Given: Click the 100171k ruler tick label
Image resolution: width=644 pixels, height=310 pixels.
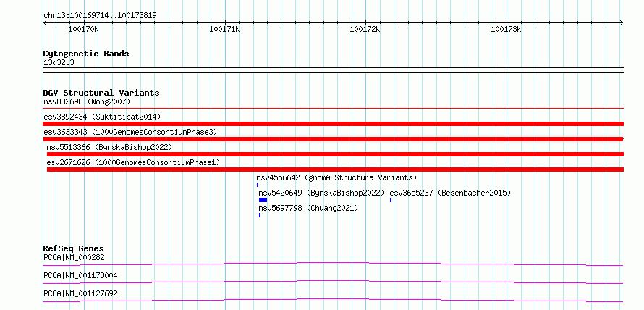Looking at the screenshot, I should 224,29.
